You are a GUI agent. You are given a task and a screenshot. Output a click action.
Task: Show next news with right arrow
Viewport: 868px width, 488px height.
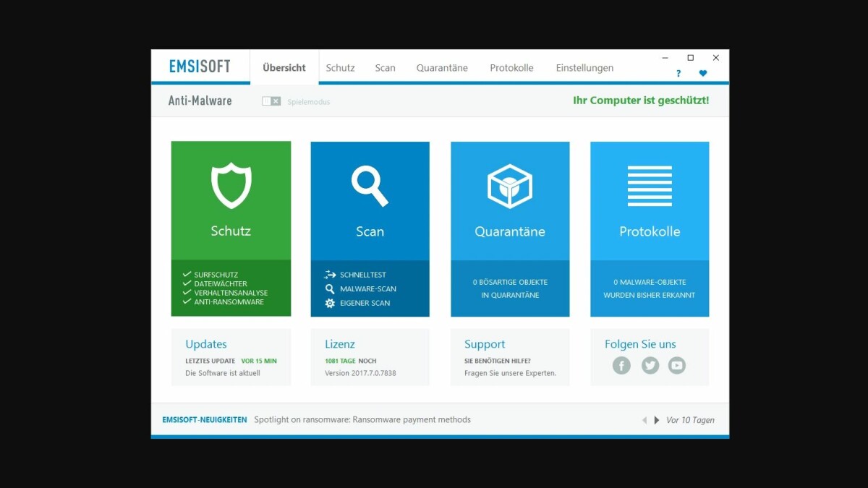657,420
